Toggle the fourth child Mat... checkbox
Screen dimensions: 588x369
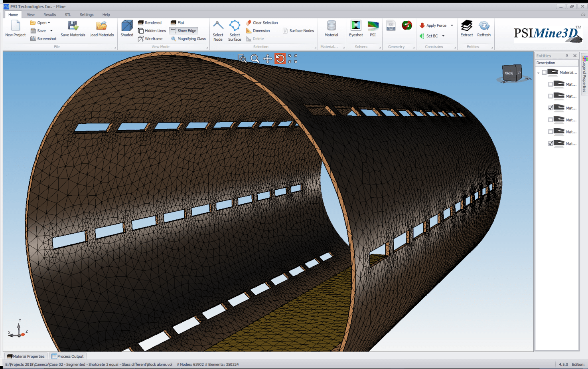pos(551,120)
